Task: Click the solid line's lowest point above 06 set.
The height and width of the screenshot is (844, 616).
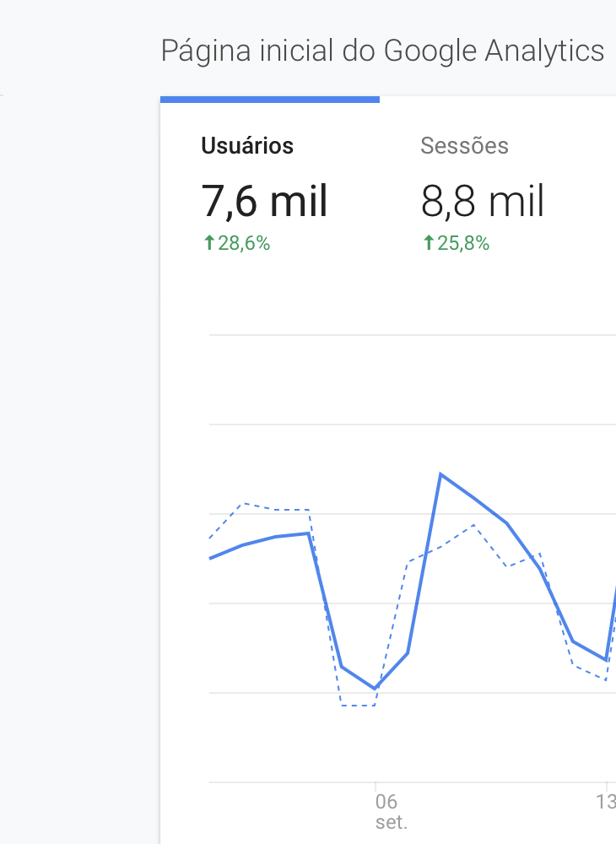Action: tap(375, 689)
